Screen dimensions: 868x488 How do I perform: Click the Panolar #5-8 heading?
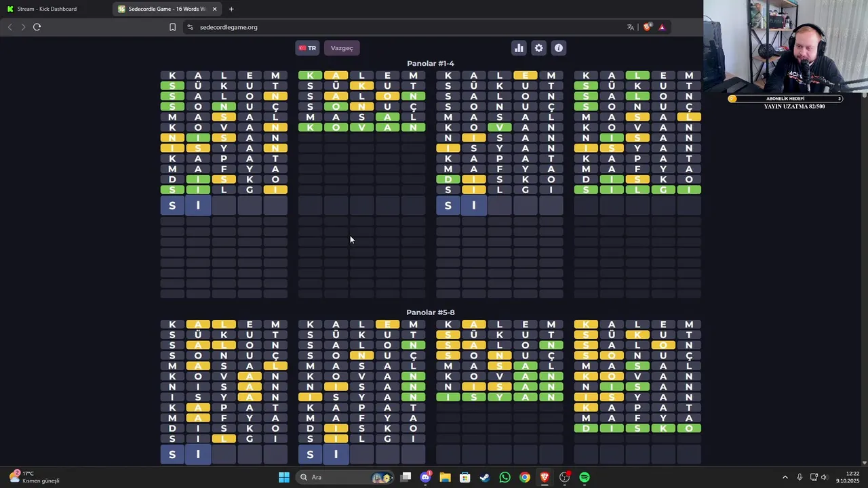pos(431,312)
